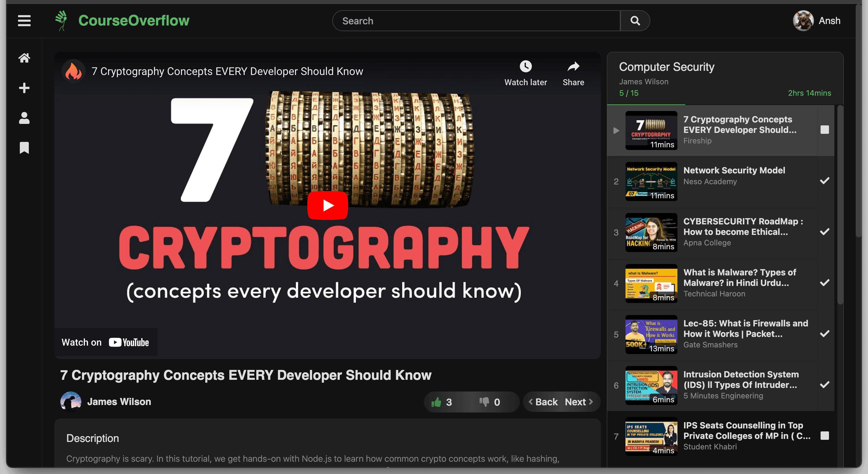Dislike the video with thumbs down
Screen dimensions: 868x474
pyautogui.click(x=484, y=402)
